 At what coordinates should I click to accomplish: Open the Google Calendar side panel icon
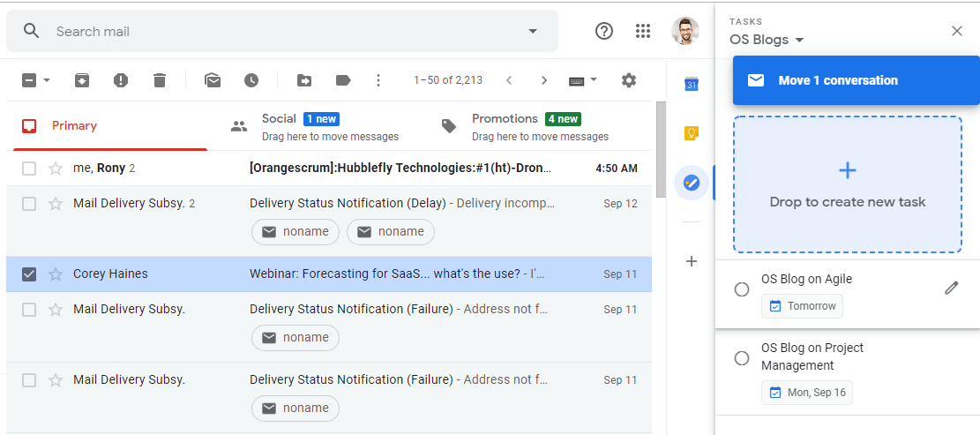click(x=692, y=83)
